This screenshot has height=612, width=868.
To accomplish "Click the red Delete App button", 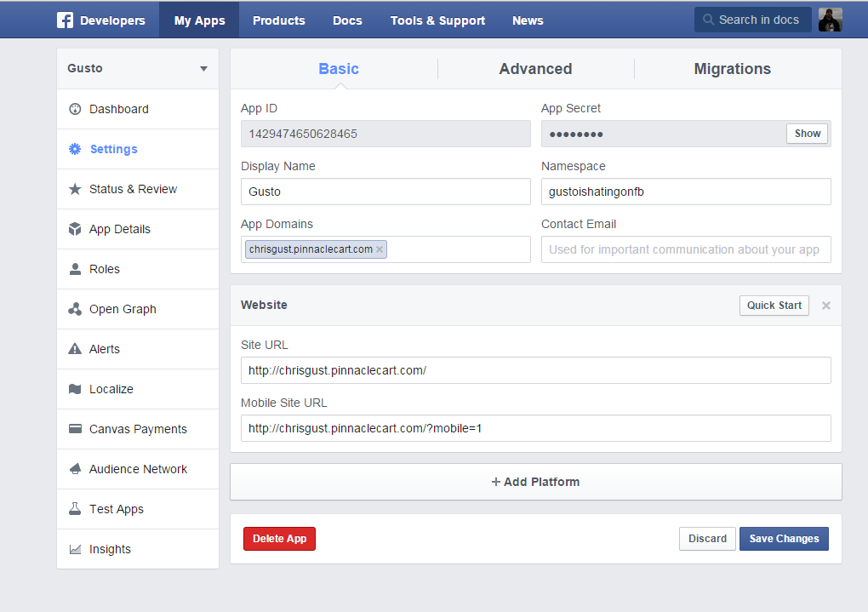I will point(280,539).
